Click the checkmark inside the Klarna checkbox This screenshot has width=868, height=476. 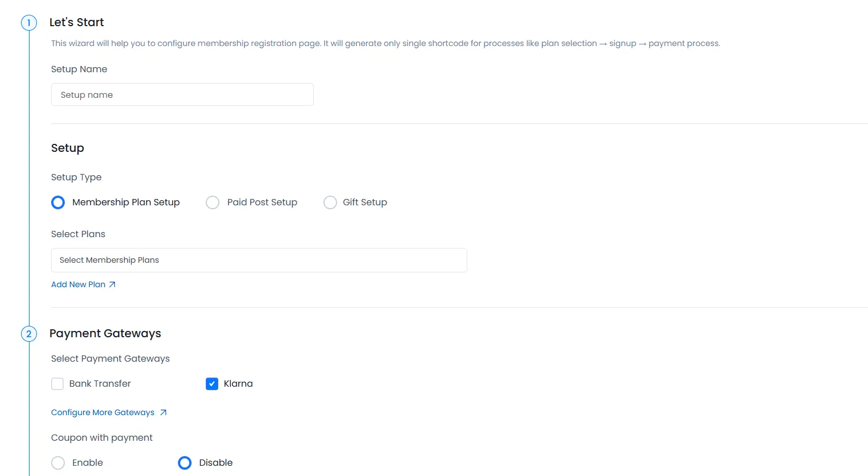tap(212, 384)
